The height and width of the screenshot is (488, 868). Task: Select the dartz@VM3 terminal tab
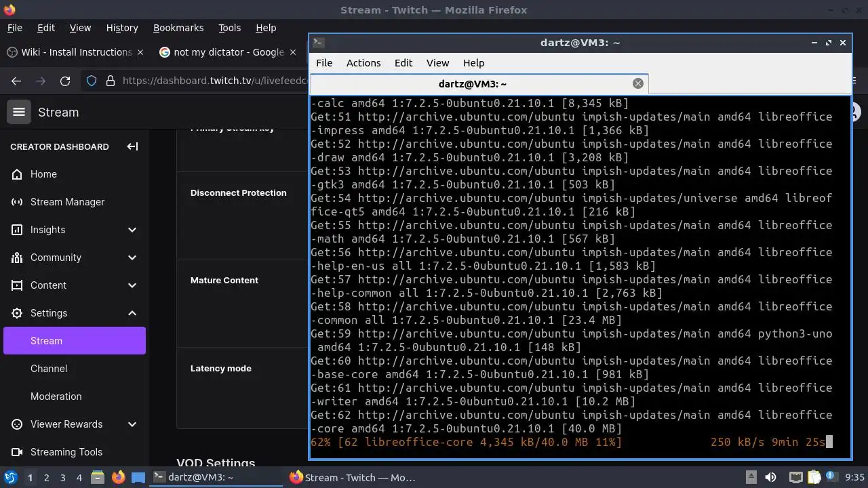point(479,83)
